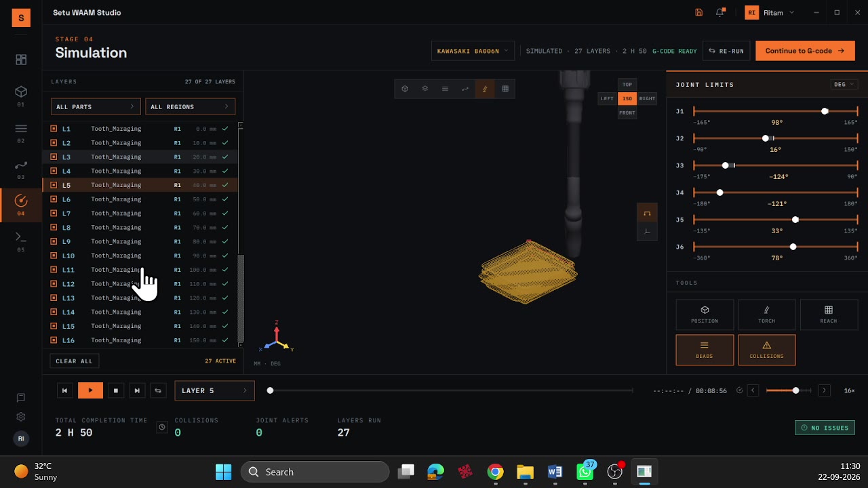Viewport: 868px width, 488px height.
Task: Click the Re-run button
Action: pyautogui.click(x=726, y=51)
